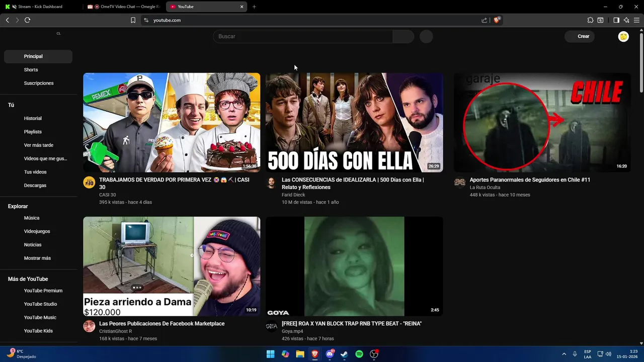Toggle the browser sidebar panel icon

pyautogui.click(x=616, y=20)
